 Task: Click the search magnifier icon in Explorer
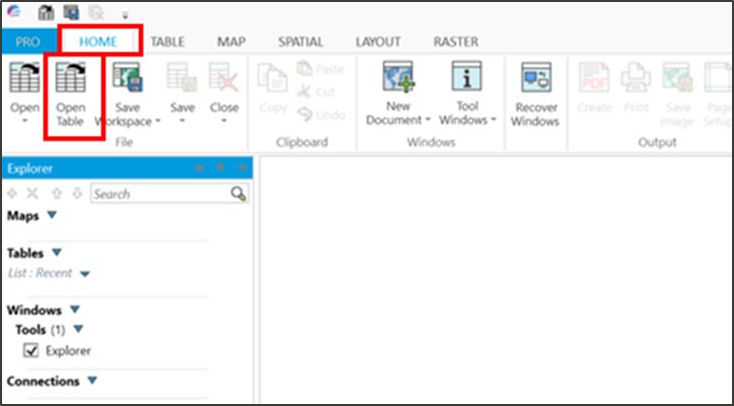pos(238,193)
